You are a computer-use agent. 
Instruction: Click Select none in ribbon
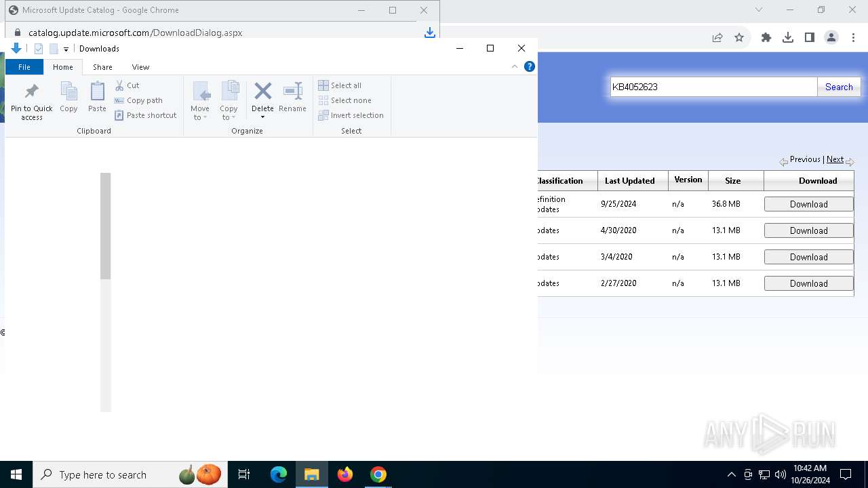coord(344,100)
